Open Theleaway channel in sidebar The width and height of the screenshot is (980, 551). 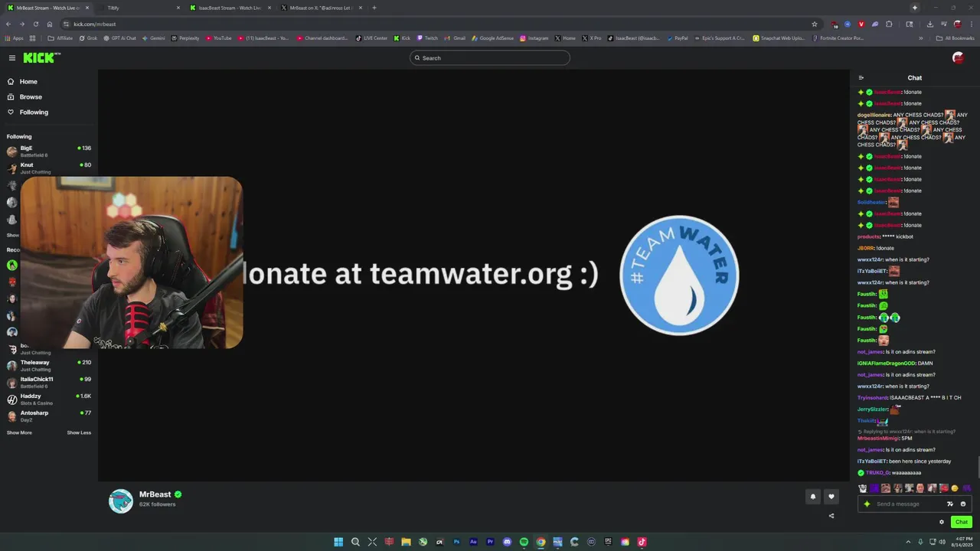49,366
